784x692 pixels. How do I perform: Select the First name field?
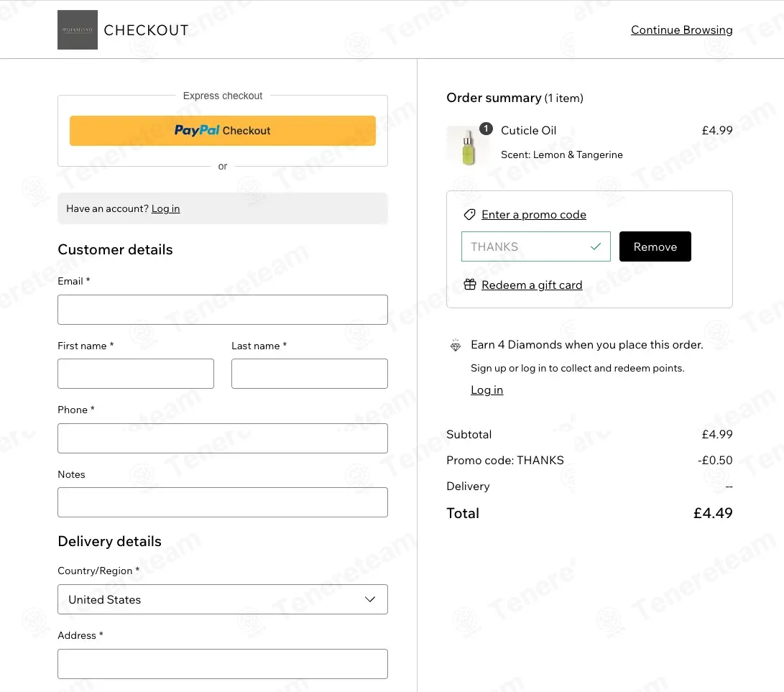click(136, 374)
